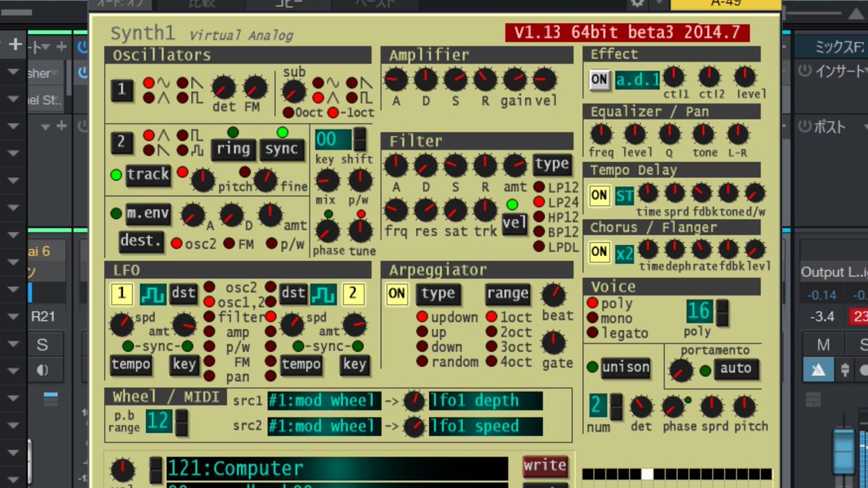Click the LFO 1 dst button
Image resolution: width=868 pixels, height=488 pixels.
[x=184, y=294]
